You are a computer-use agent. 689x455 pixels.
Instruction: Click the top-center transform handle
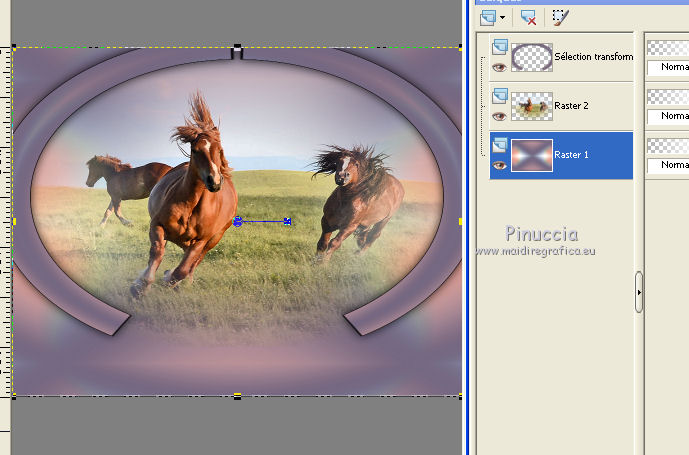[237, 46]
